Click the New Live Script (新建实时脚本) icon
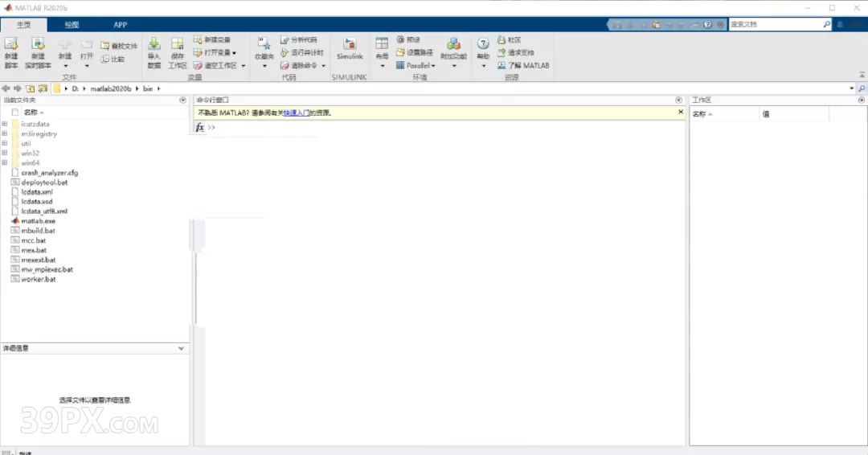The width and height of the screenshot is (868, 455). coord(38,44)
